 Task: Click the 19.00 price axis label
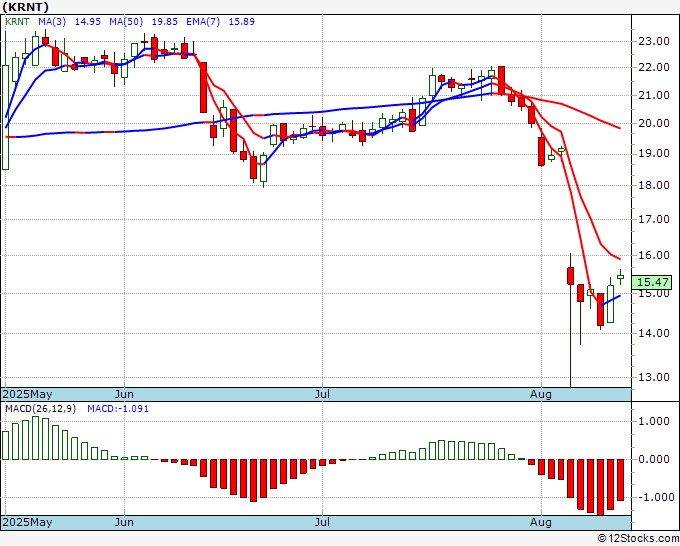click(x=654, y=154)
